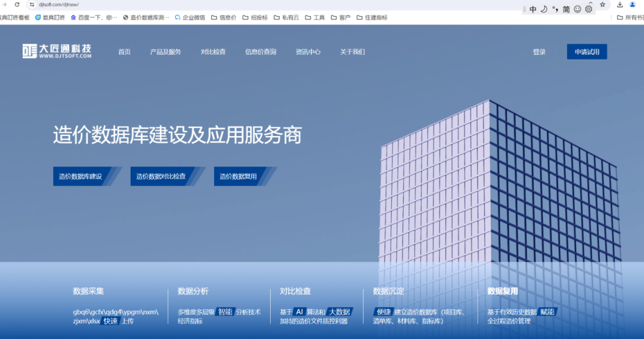This screenshot has width=644, height=339.
Task: Click the 登录 login link
Action: [x=539, y=52]
